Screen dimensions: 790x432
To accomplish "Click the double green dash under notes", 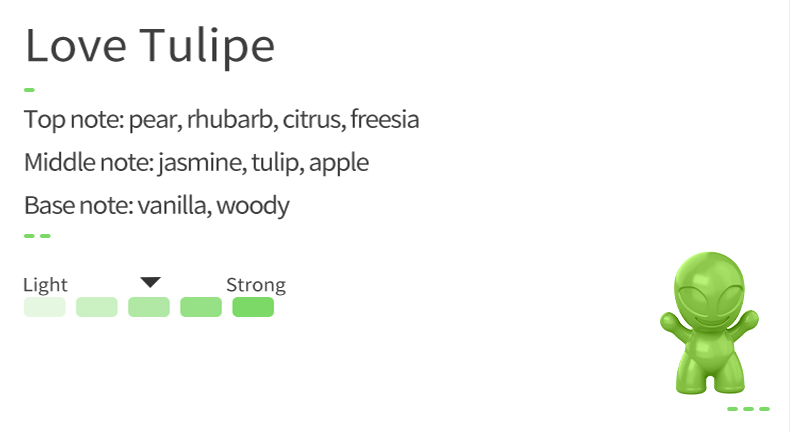I will pos(37,235).
